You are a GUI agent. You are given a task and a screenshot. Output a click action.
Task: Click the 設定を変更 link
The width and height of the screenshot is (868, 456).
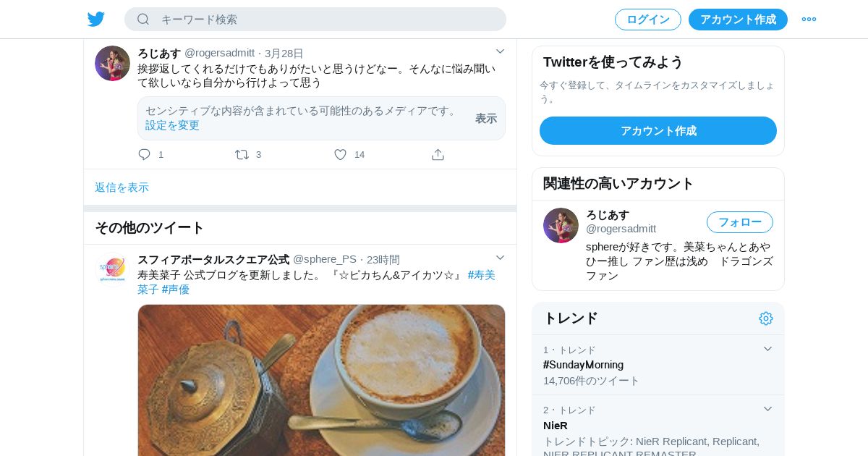coord(172,125)
